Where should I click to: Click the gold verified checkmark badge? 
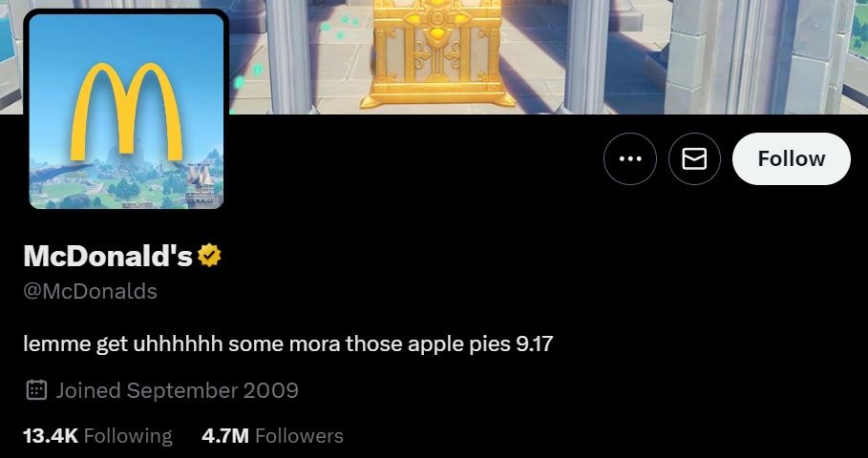(x=209, y=256)
